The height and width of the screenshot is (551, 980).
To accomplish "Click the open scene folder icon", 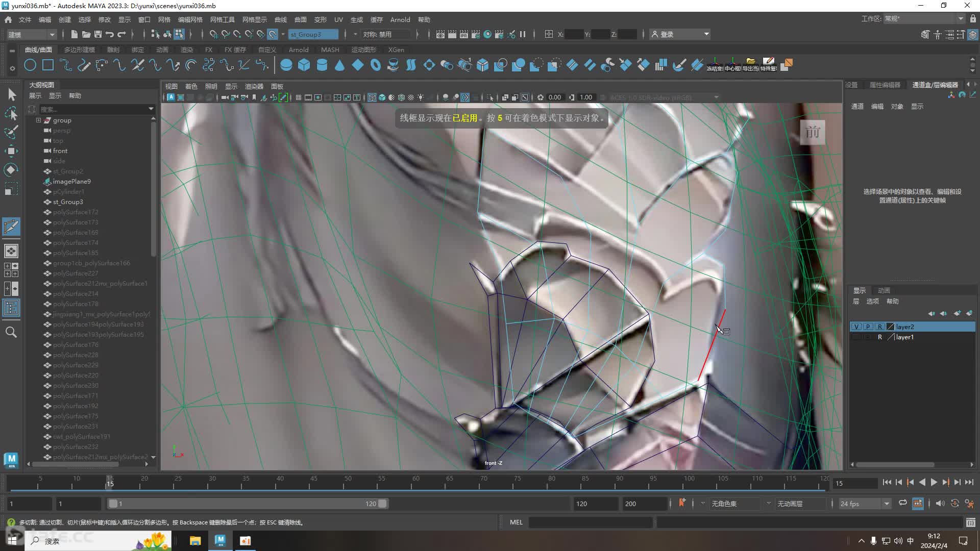I will (86, 34).
